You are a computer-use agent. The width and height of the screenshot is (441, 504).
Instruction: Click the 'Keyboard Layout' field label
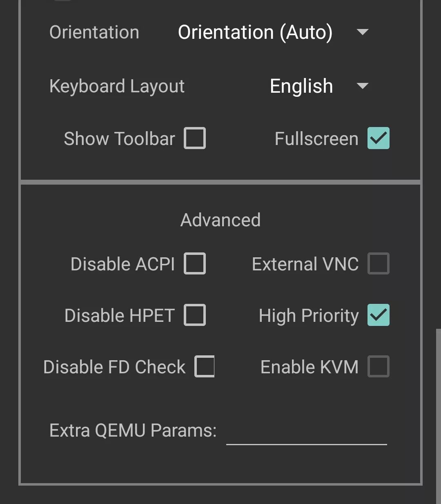coord(117,86)
